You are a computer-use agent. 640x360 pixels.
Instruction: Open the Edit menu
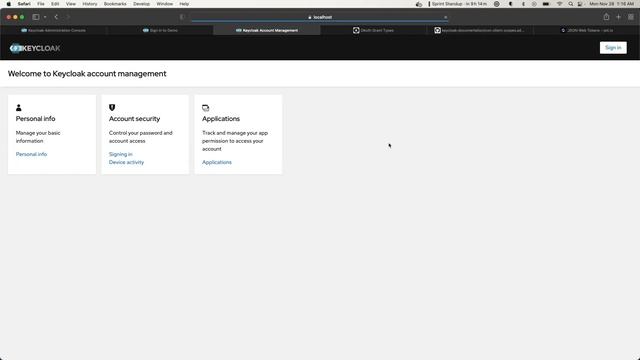(x=55, y=4)
